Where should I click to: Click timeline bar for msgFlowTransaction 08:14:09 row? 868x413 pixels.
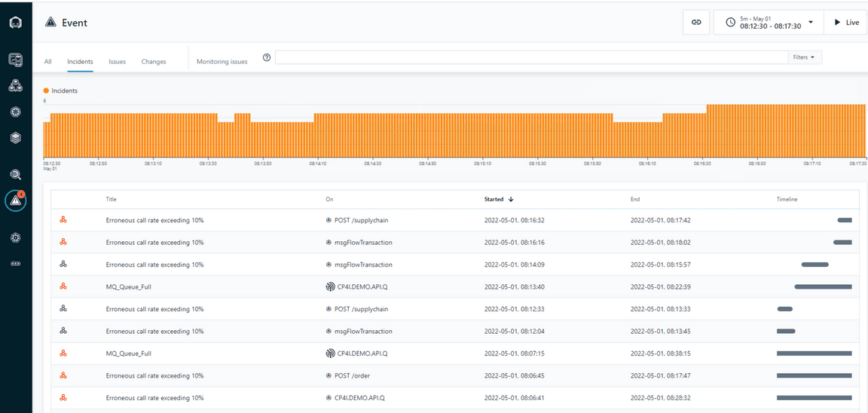(x=815, y=265)
